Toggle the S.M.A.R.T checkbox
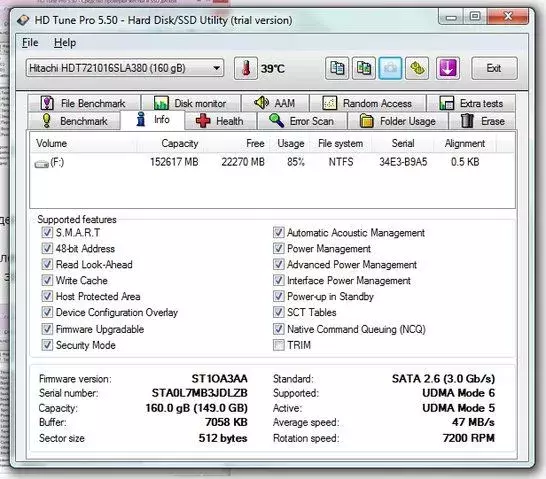546x479 pixels. pos(47,232)
